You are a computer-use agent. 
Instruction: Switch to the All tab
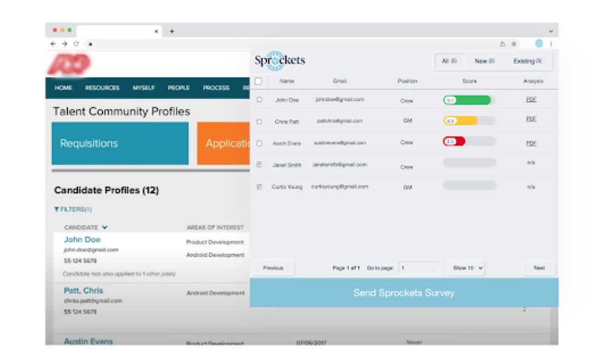tap(449, 61)
